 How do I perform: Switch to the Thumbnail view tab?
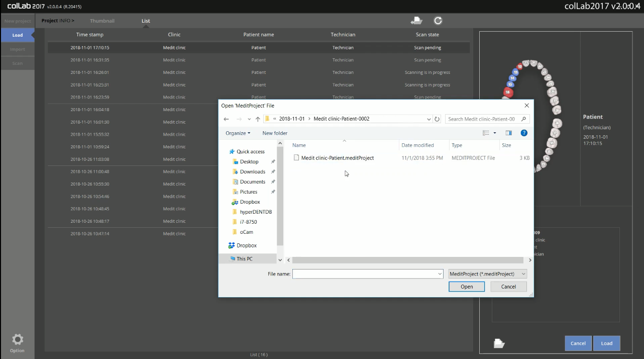point(102,21)
